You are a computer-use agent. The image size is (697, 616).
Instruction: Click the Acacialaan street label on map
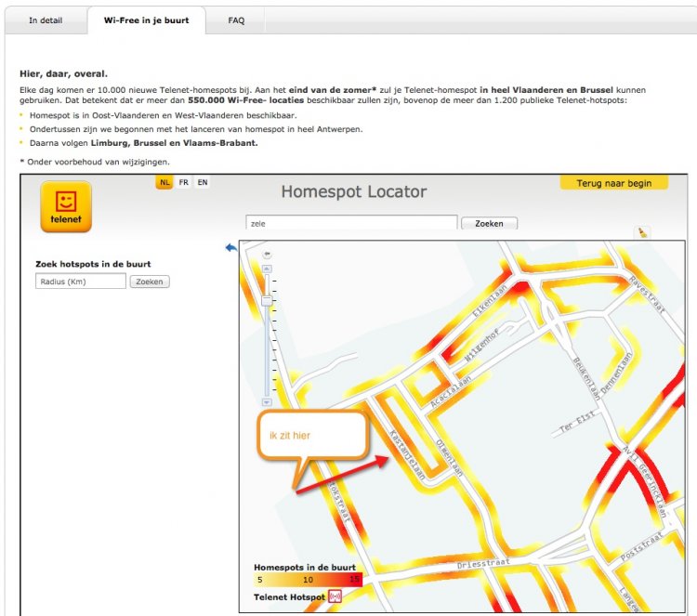tap(451, 392)
